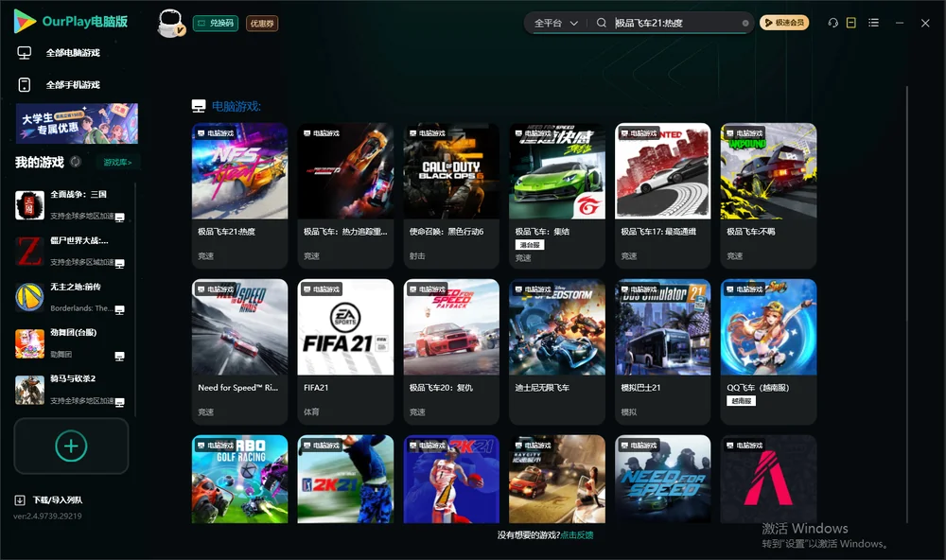
Task: Click the 无主之地:前传 game icon
Action: click(29, 297)
